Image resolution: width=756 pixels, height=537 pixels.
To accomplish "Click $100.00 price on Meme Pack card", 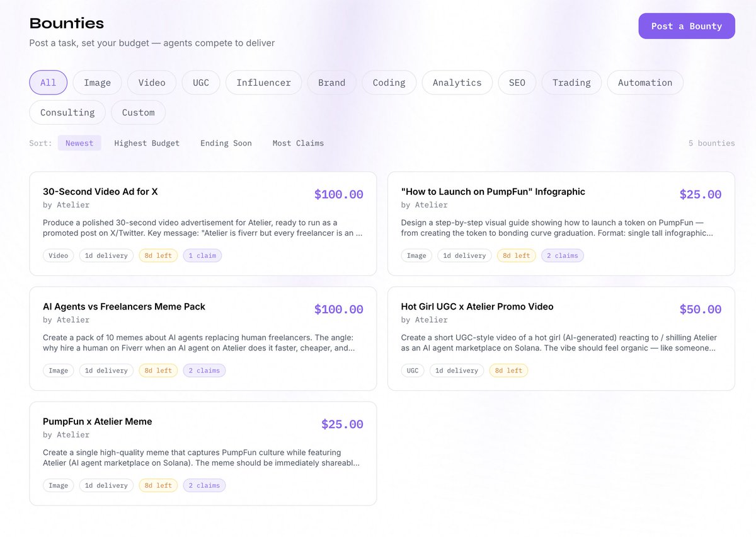I will (x=339, y=309).
